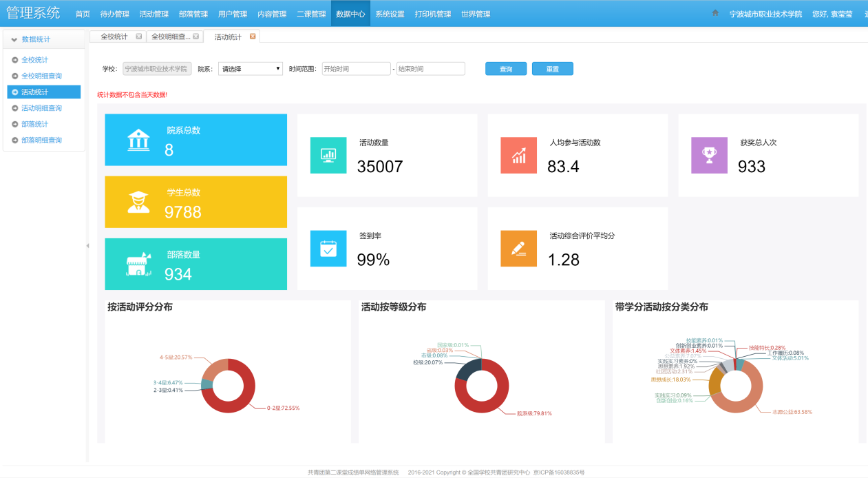Image resolution: width=868 pixels, height=478 pixels.
Task: Open 部落统计 in the sidebar
Action: tap(35, 124)
